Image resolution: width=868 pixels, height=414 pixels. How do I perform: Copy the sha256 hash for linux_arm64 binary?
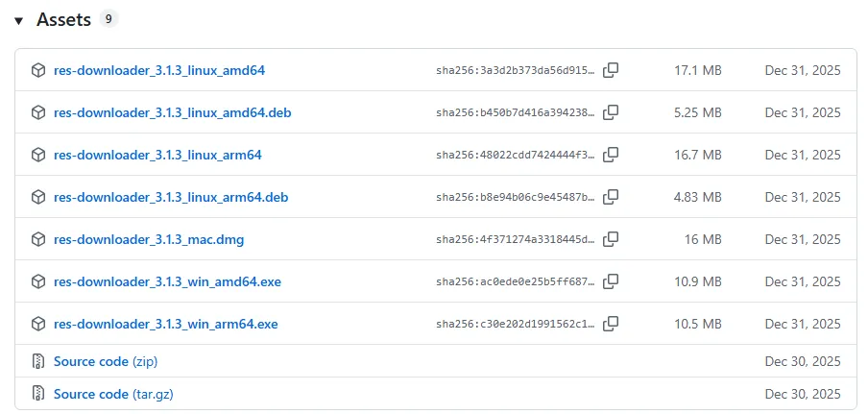point(611,155)
